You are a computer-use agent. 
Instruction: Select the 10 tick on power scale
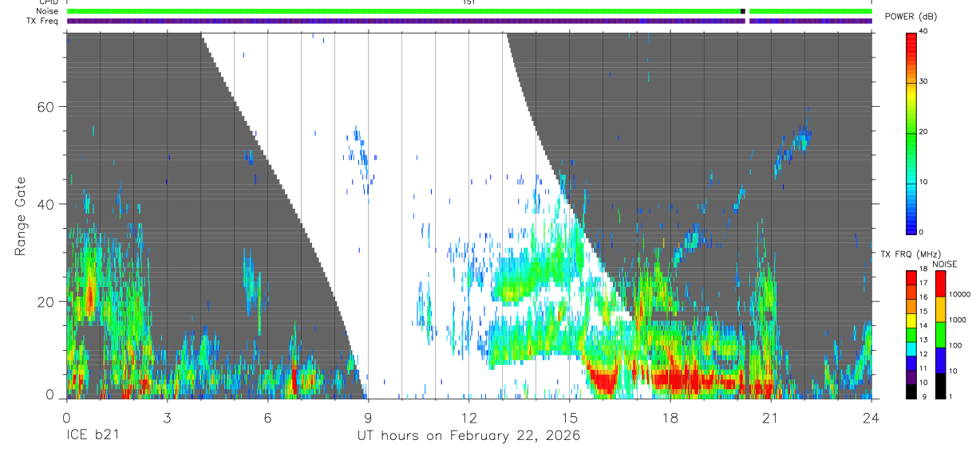[x=924, y=182]
